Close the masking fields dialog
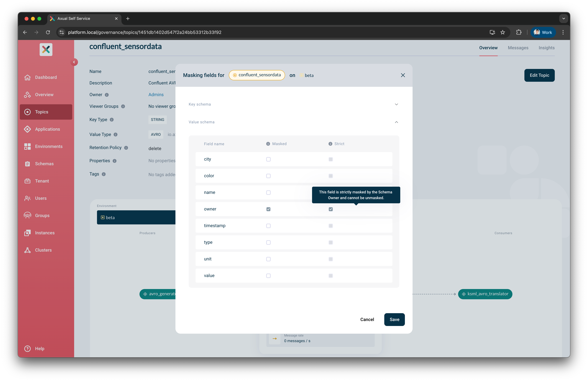 [x=403, y=75]
